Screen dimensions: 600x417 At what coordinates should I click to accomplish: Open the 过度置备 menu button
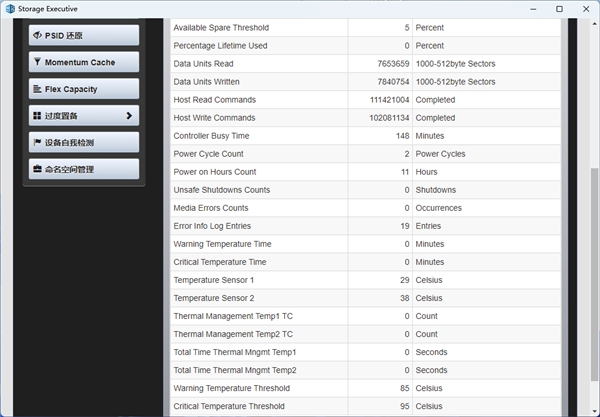(84, 116)
